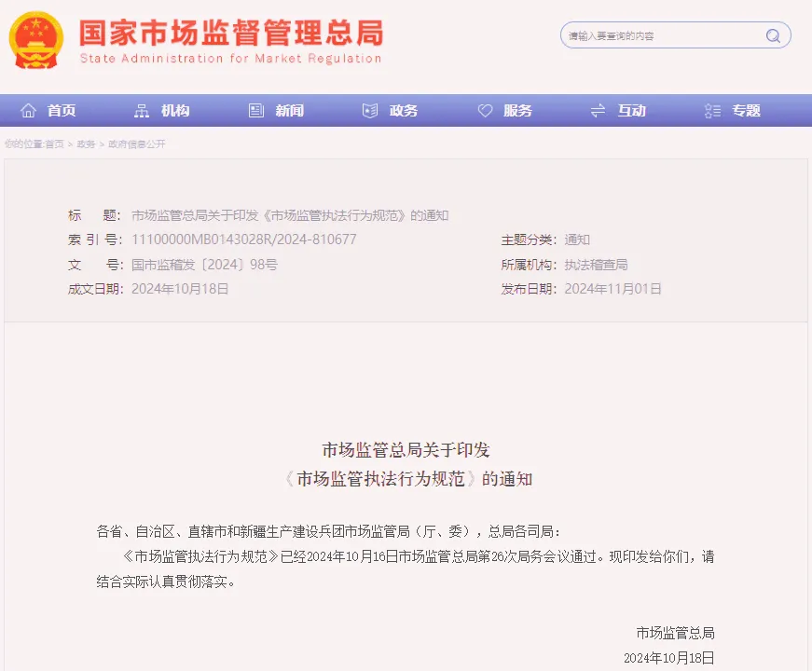Screen dimensions: 812x671
Task: Click the organization chart icon beside 机构
Action: 142,110
